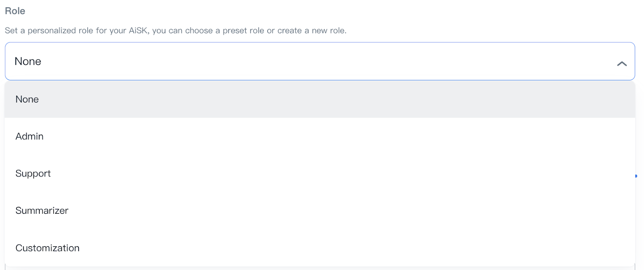
Task: Switch the AiSK role to Support
Action: (x=33, y=174)
